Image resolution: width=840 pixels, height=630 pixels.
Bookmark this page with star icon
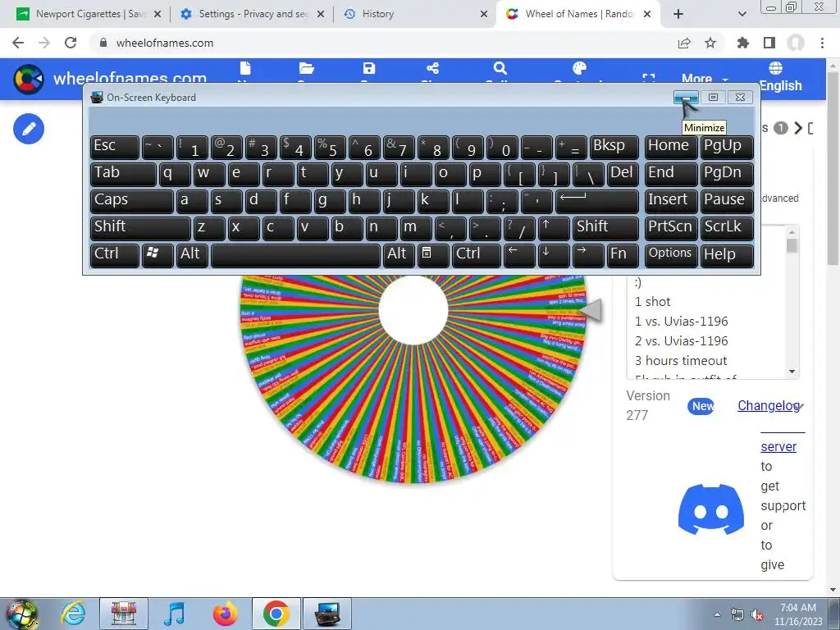[710, 43]
